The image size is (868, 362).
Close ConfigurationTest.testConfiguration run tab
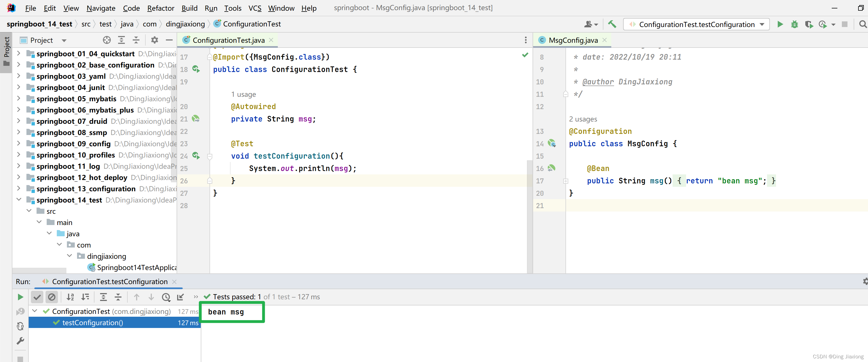(x=174, y=282)
